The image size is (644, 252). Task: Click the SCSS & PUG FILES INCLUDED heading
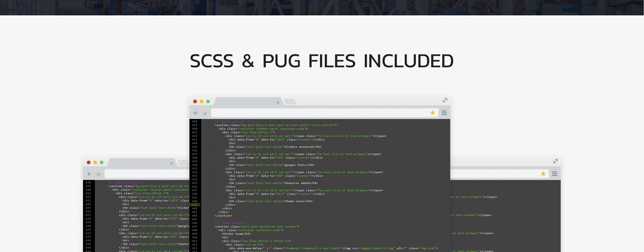[322, 61]
